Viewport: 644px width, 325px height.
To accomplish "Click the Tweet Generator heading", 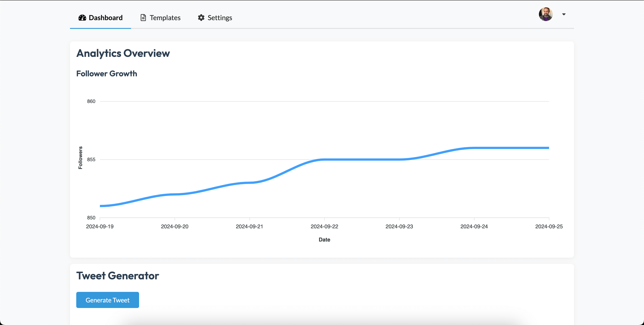I will click(x=117, y=276).
